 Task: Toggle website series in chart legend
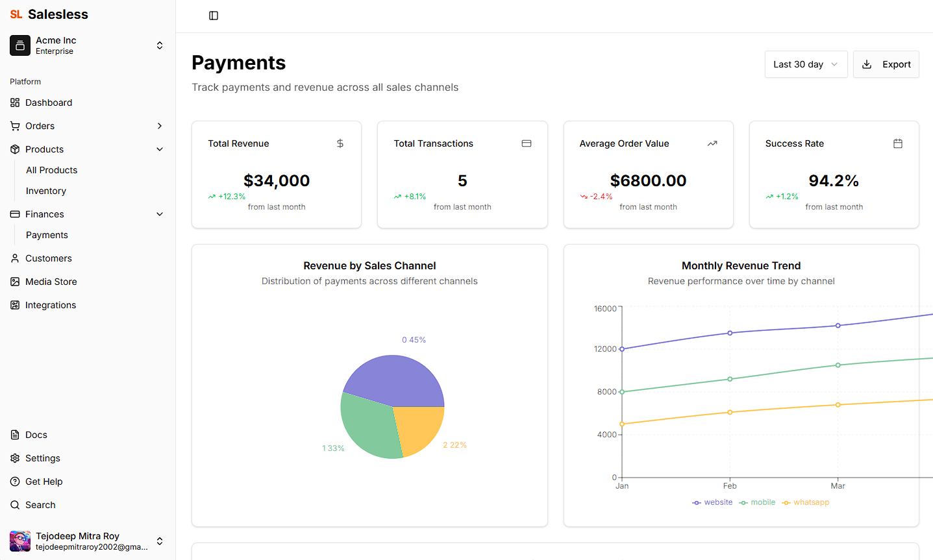click(x=712, y=502)
